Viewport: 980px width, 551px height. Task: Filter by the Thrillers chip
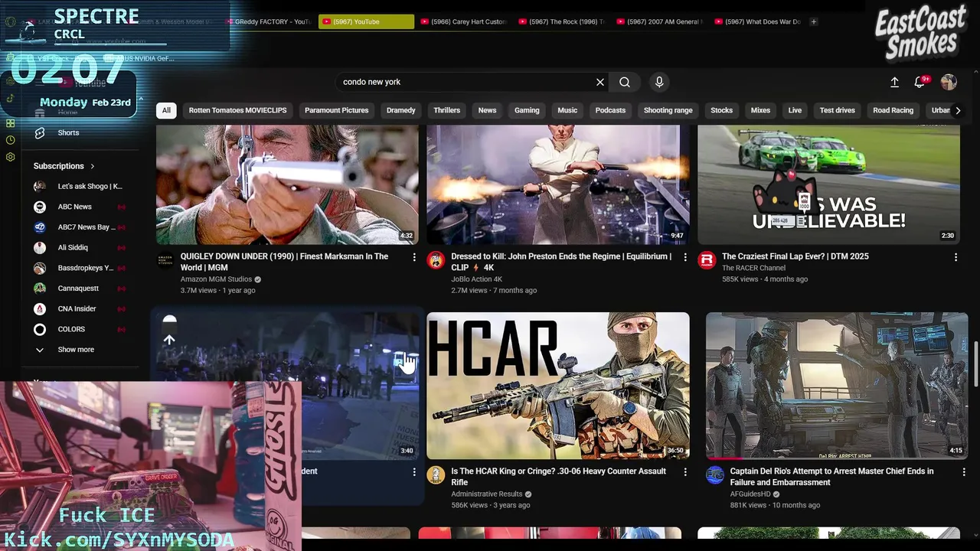tap(446, 110)
